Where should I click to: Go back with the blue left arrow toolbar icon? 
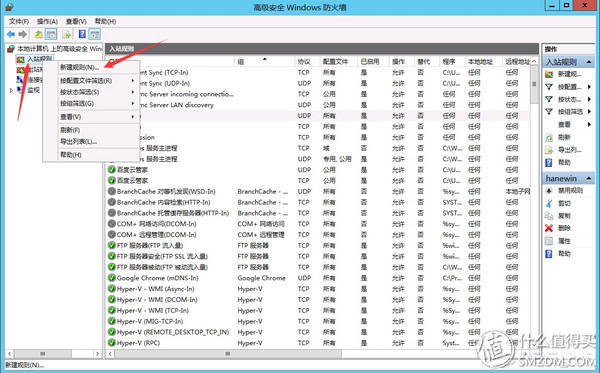(11, 34)
